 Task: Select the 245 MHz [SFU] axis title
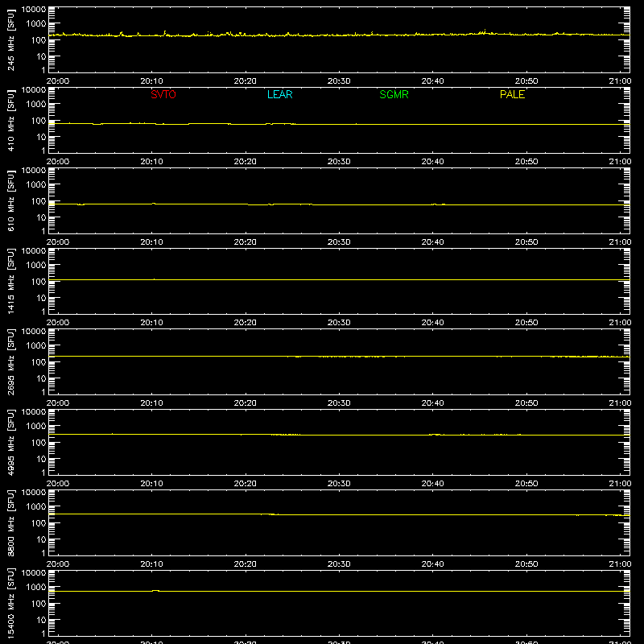click(11, 39)
